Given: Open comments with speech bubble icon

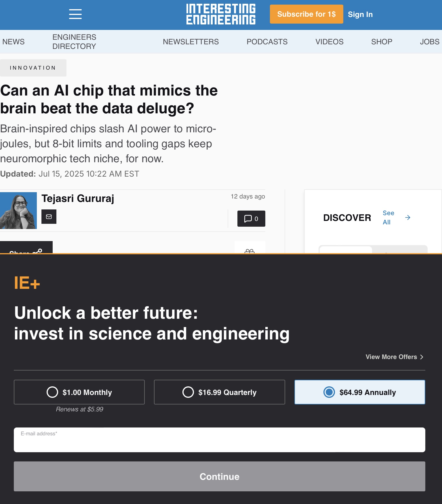Looking at the screenshot, I should pos(251,219).
